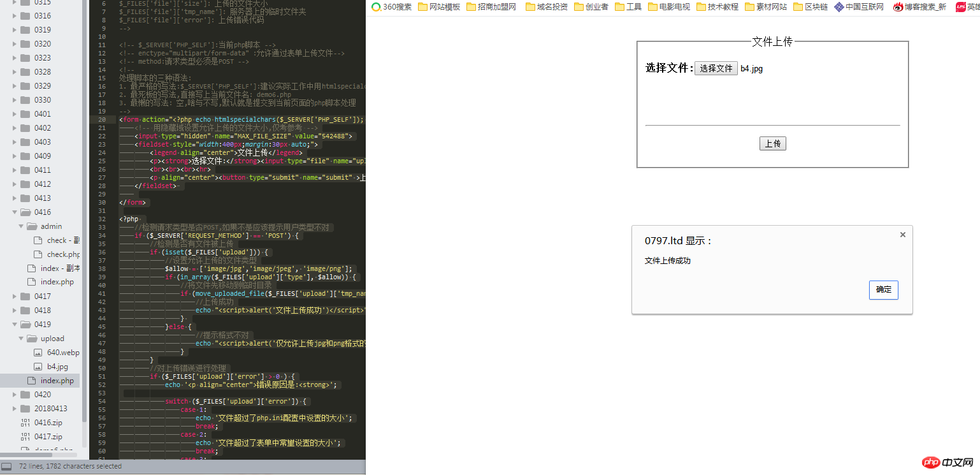Screen dimensions: 980x475
Task: Click the 640.webp image file icon
Action: click(38, 353)
